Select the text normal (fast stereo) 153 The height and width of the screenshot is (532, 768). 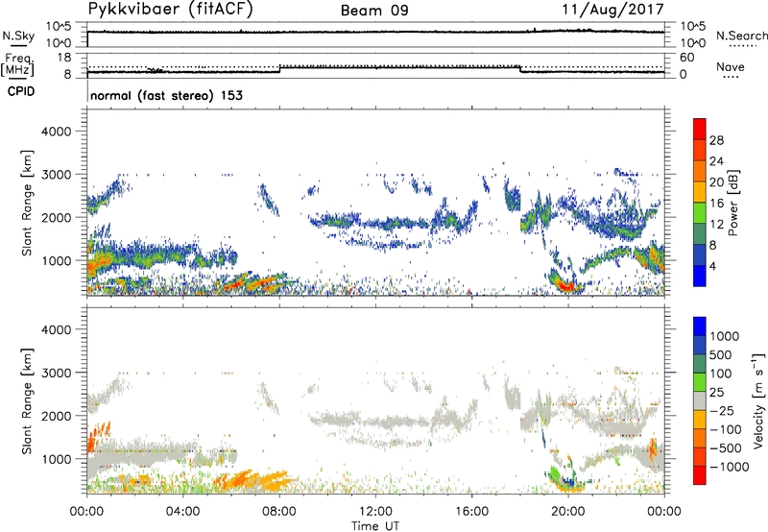[166, 95]
